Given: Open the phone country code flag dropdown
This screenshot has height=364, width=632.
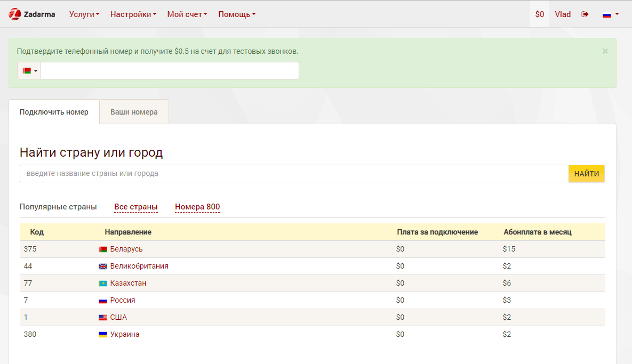Looking at the screenshot, I should click(x=29, y=71).
